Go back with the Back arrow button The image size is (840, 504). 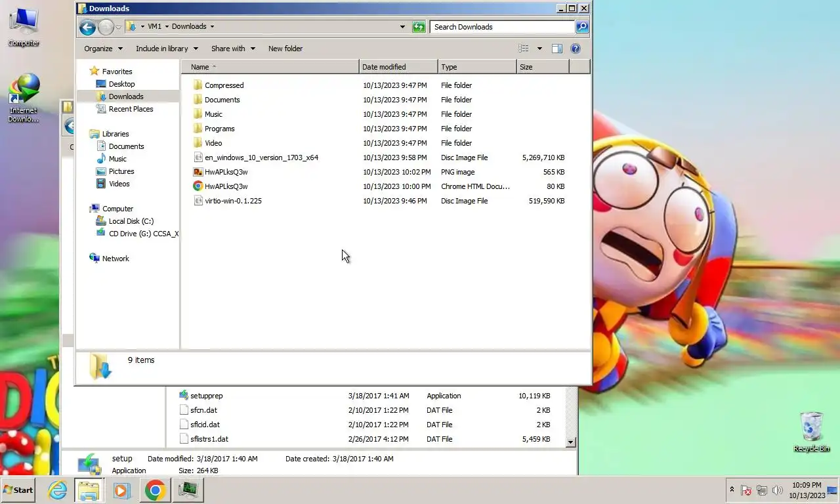pyautogui.click(x=87, y=27)
